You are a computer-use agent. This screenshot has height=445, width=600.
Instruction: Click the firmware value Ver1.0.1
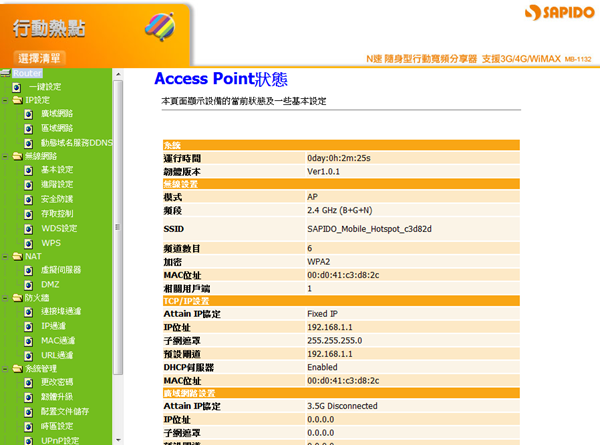tap(323, 171)
